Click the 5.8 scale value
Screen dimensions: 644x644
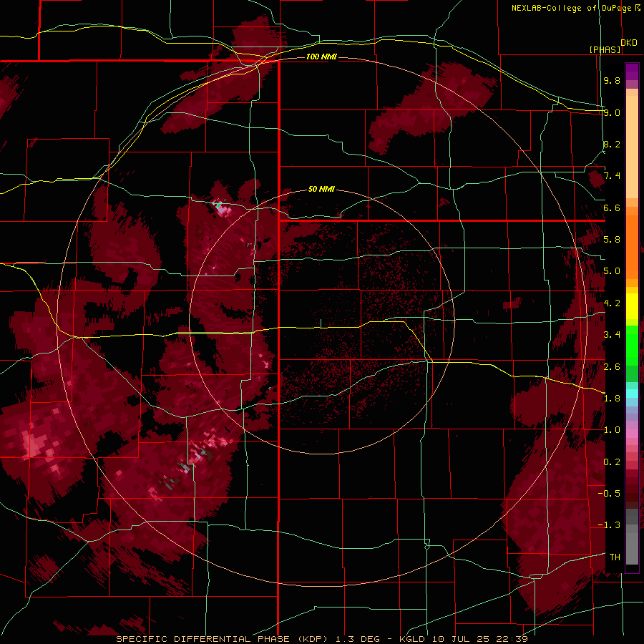[612, 240]
